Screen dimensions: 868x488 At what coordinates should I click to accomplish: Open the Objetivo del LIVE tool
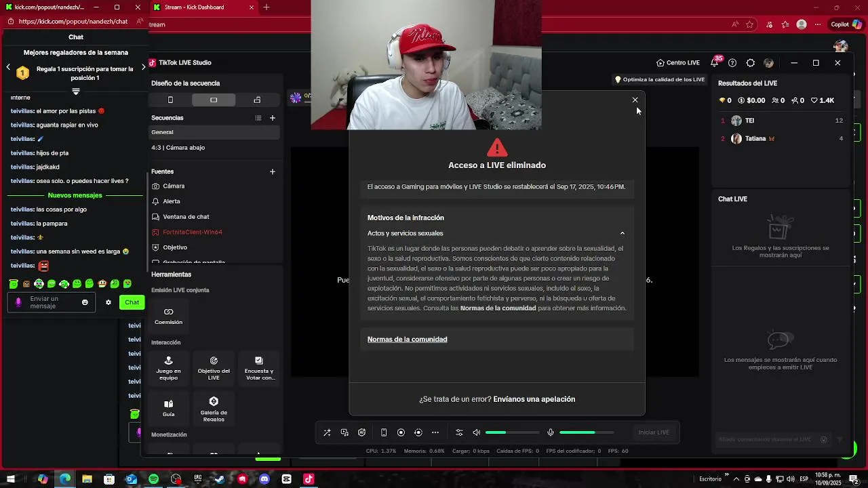214,368
